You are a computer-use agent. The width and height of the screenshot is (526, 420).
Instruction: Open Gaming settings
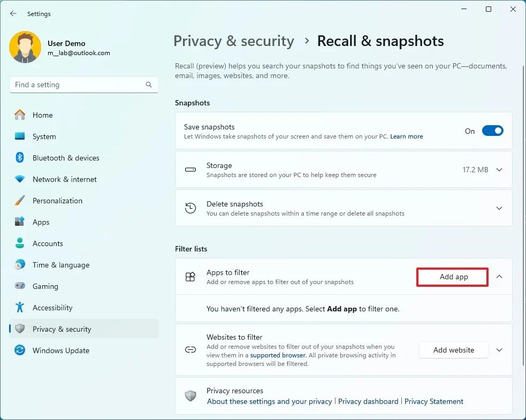tap(44, 286)
